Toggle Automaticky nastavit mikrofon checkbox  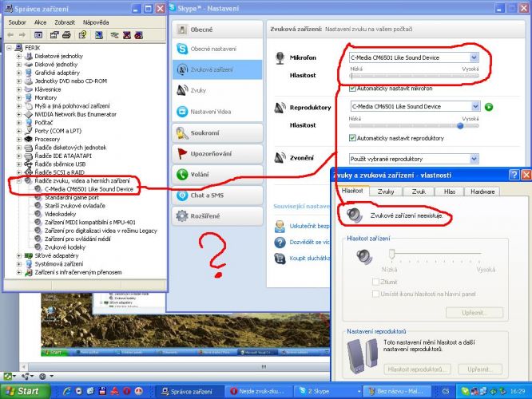tap(352, 89)
